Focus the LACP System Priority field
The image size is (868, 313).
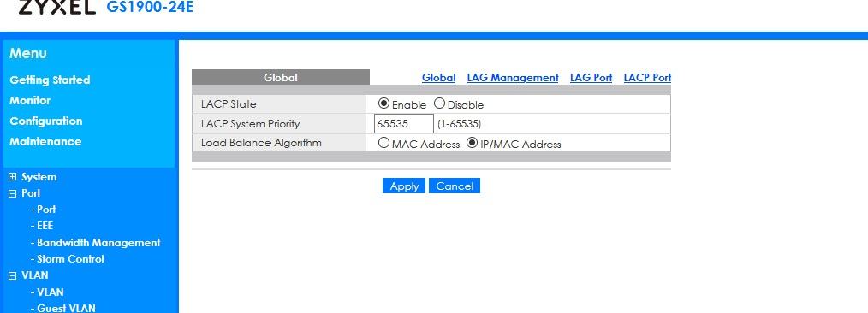coord(403,124)
